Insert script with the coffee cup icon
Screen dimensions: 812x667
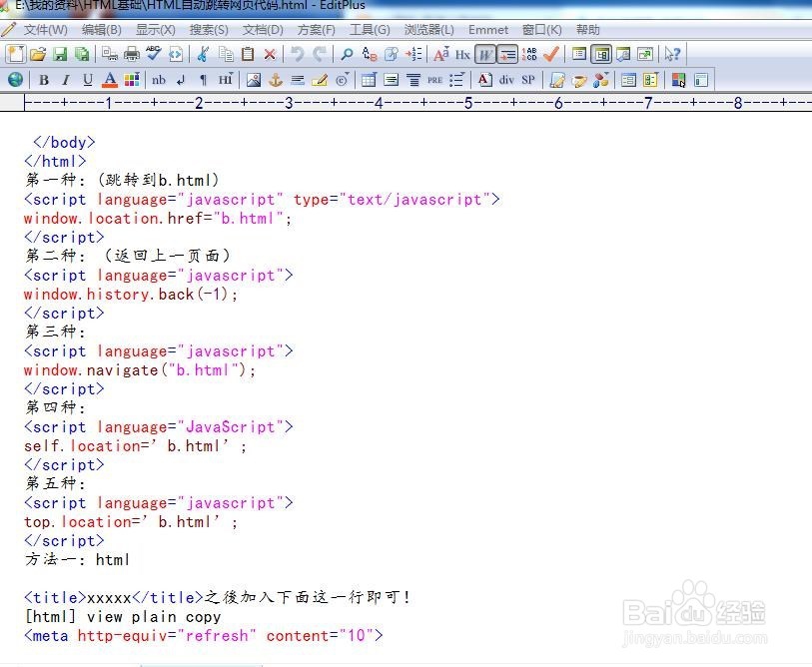click(579, 80)
